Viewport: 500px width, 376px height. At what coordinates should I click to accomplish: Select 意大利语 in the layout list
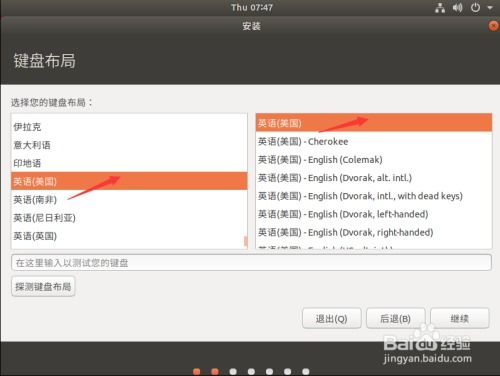point(129,145)
